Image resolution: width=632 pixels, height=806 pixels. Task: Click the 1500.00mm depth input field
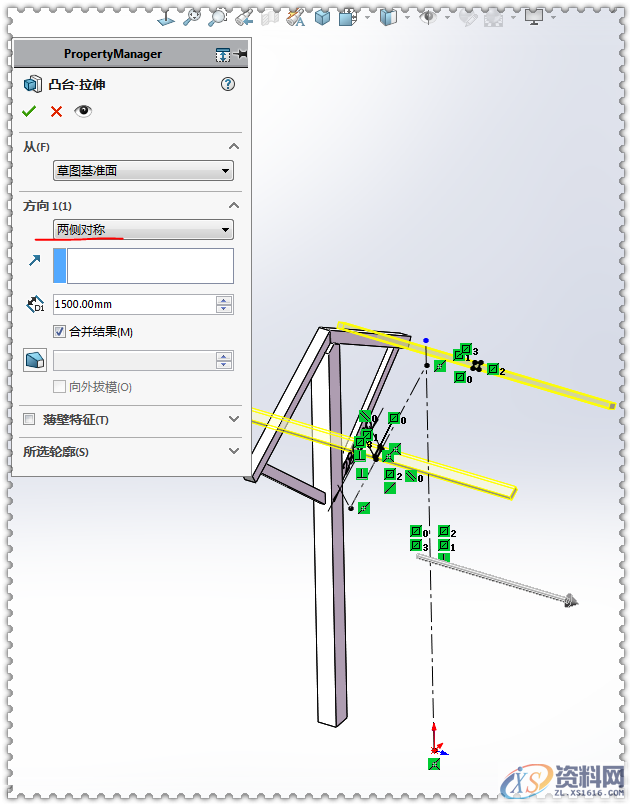(135, 304)
